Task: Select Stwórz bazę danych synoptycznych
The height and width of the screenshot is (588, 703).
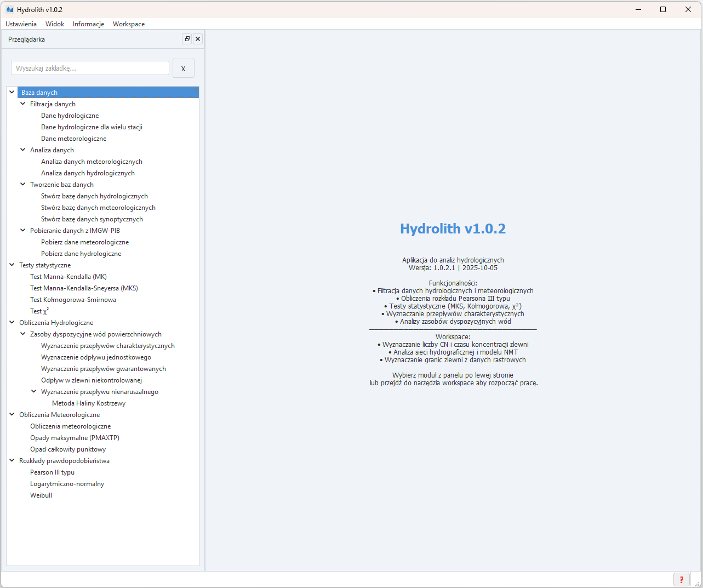Action: point(92,219)
